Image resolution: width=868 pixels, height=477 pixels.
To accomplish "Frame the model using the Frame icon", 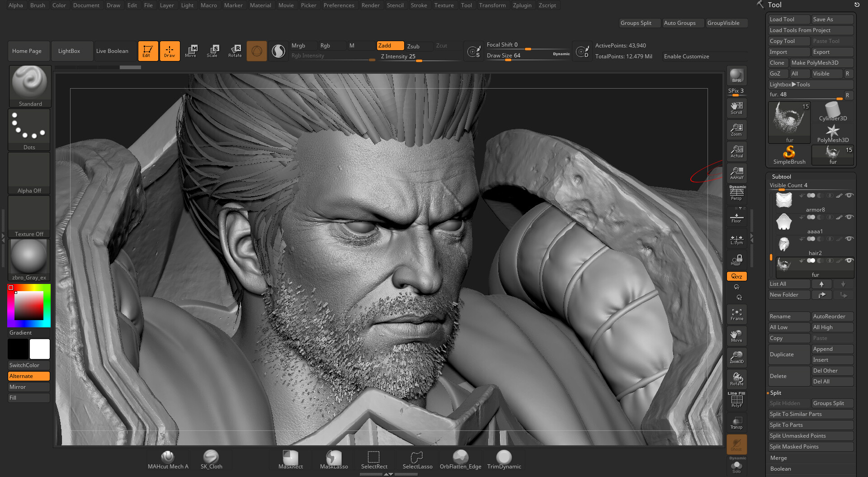I will coord(736,313).
